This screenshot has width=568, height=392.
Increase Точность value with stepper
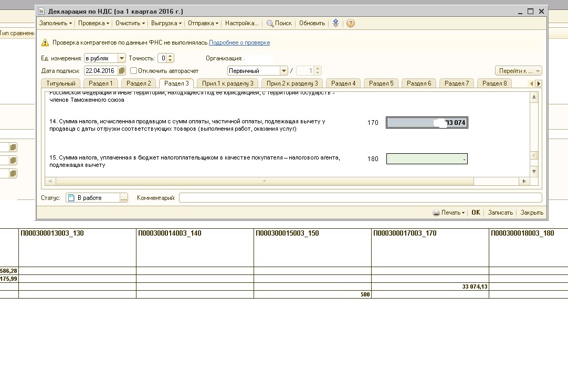click(x=170, y=56)
